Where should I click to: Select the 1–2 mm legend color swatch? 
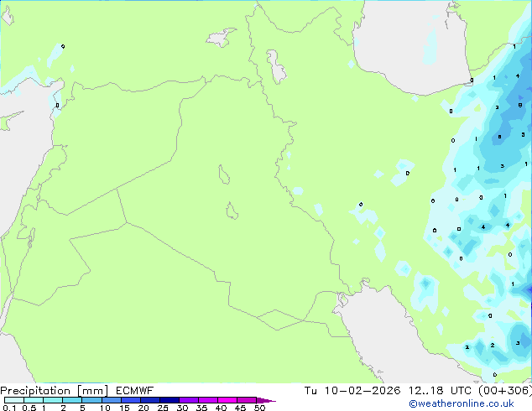[x=53, y=400]
